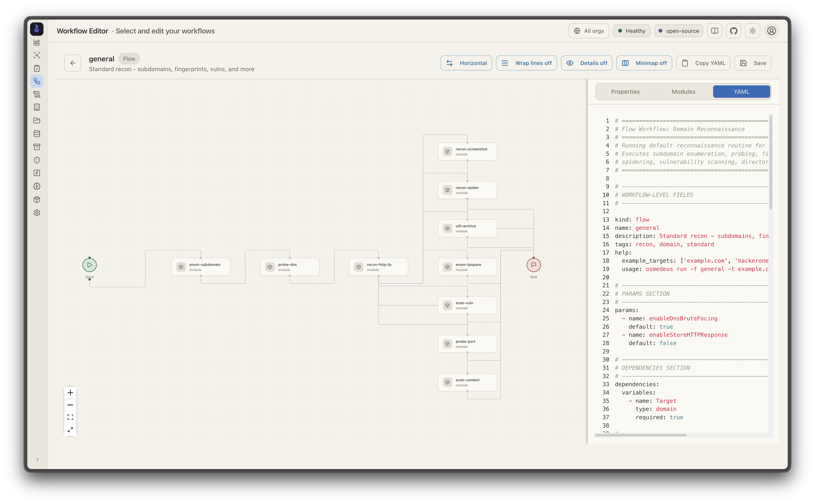
Task: Click YAML text 'enableDnsBruteFocing'
Action: (x=683, y=318)
